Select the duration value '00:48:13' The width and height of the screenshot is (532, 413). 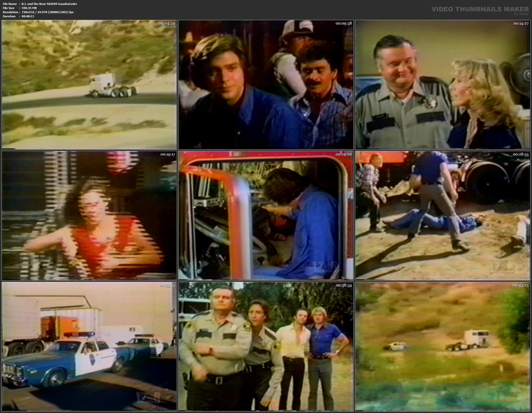(x=28, y=16)
